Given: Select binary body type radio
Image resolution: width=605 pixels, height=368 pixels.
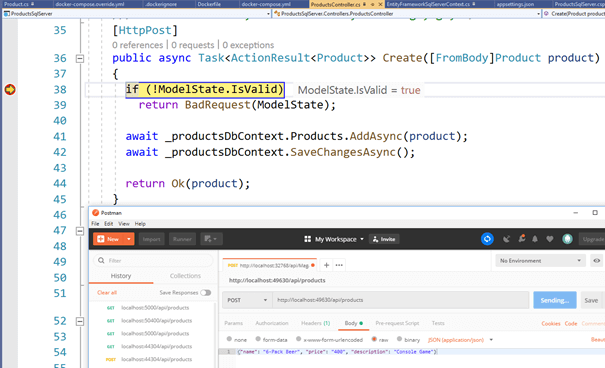Looking at the screenshot, I should (x=399, y=339).
